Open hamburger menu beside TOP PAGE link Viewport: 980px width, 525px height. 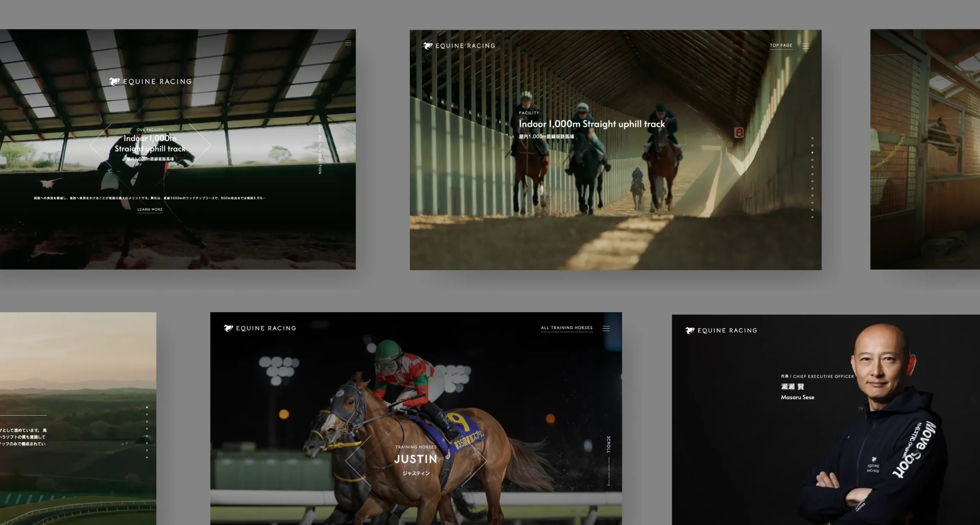click(806, 46)
